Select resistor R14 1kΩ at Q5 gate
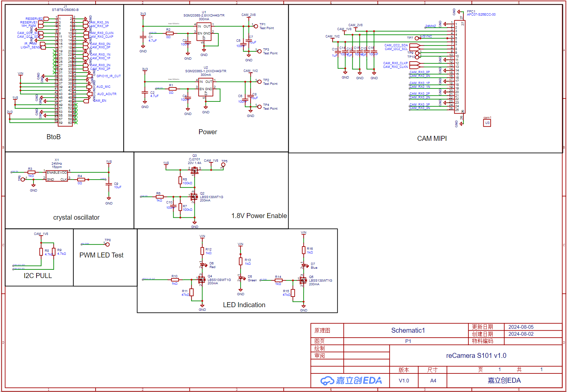Screen dimensions: 567x392 [x=279, y=280]
